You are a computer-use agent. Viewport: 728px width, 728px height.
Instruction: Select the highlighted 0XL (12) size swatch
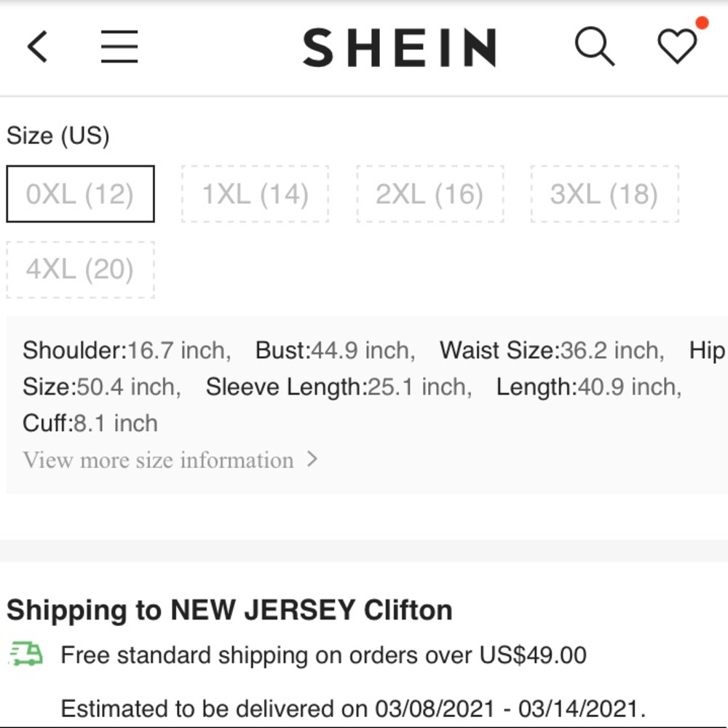click(80, 194)
